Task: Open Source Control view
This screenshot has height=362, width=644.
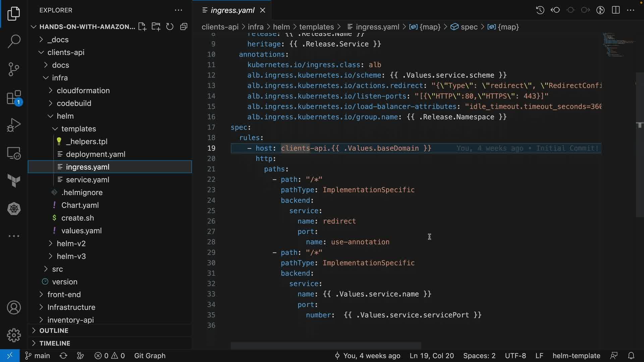Action: click(x=14, y=69)
